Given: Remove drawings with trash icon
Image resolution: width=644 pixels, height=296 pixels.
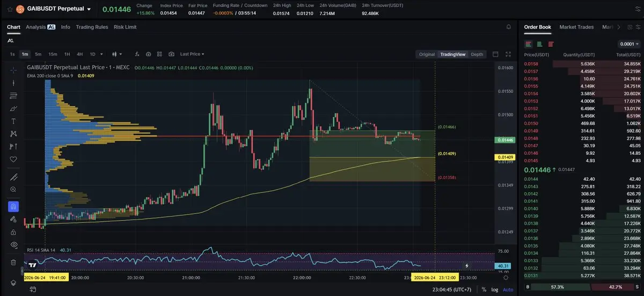Looking at the screenshot, I should click(13, 262).
